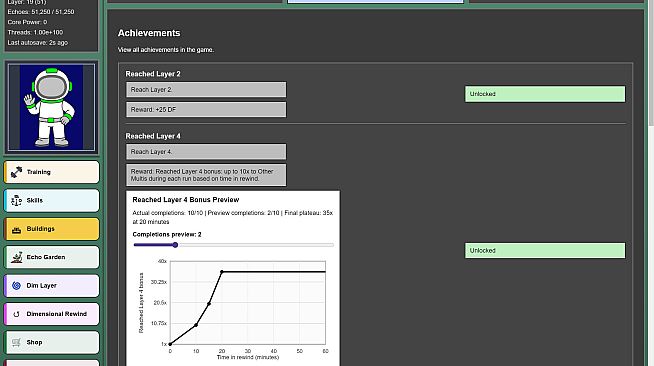654x366 pixels.
Task: Click the Unlocked badge for Reached Layer 2
Action: [545, 94]
